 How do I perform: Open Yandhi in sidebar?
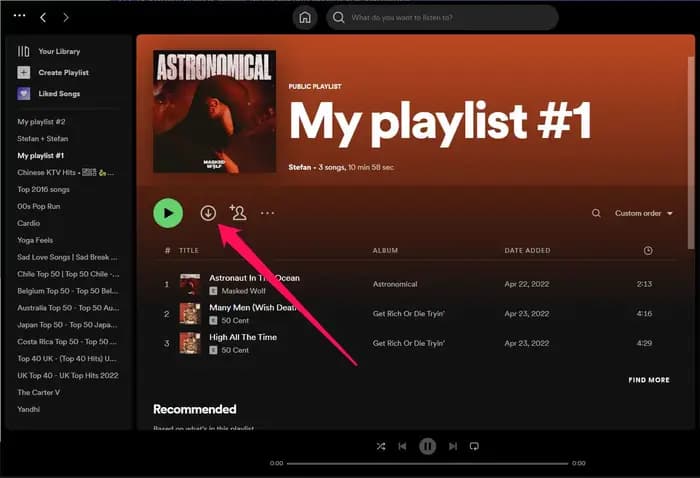tap(29, 409)
